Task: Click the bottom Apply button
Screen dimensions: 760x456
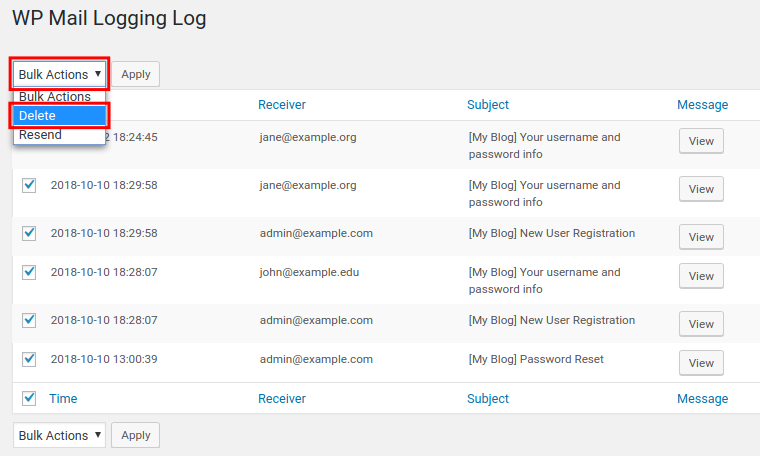Action: click(x=135, y=435)
